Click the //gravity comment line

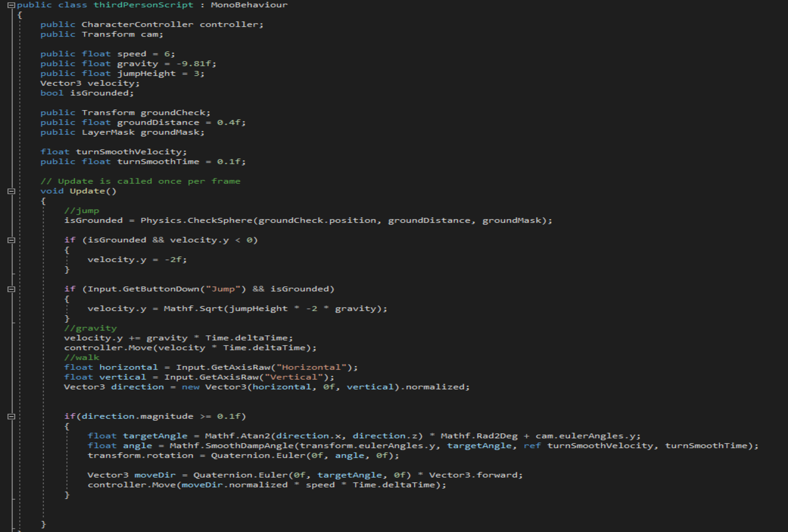(x=90, y=328)
